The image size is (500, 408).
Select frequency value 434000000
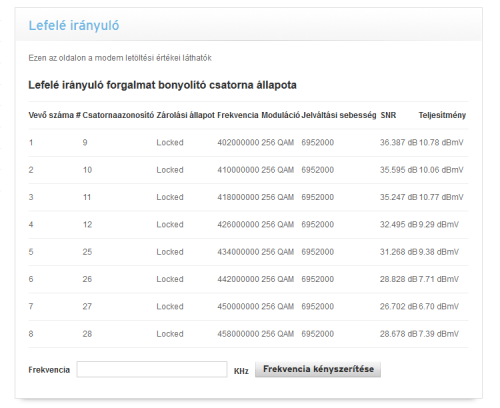(238, 252)
